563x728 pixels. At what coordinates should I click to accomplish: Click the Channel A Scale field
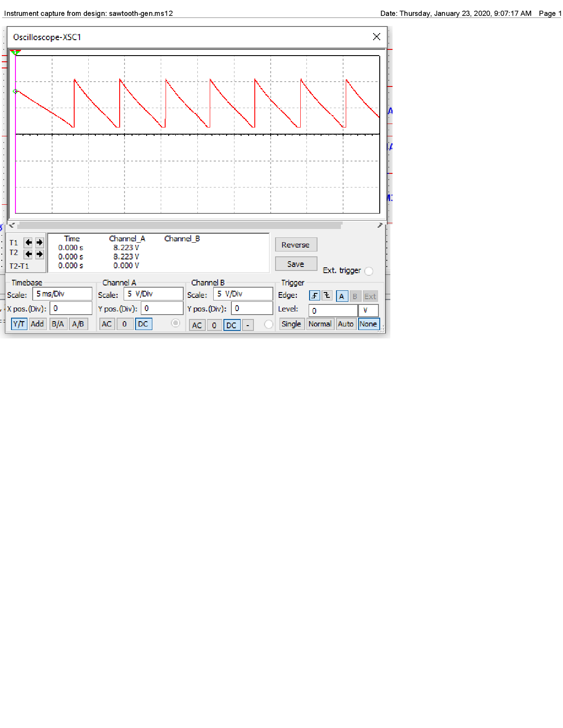point(153,294)
